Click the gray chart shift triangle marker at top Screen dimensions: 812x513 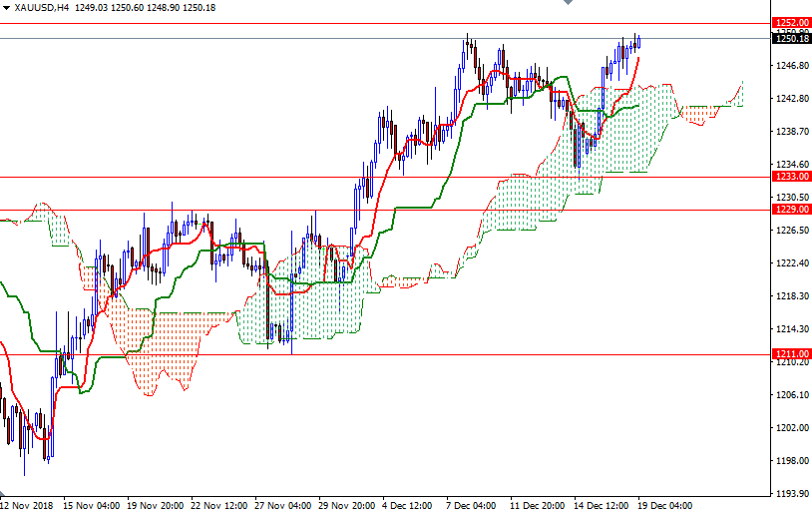tap(568, 2)
